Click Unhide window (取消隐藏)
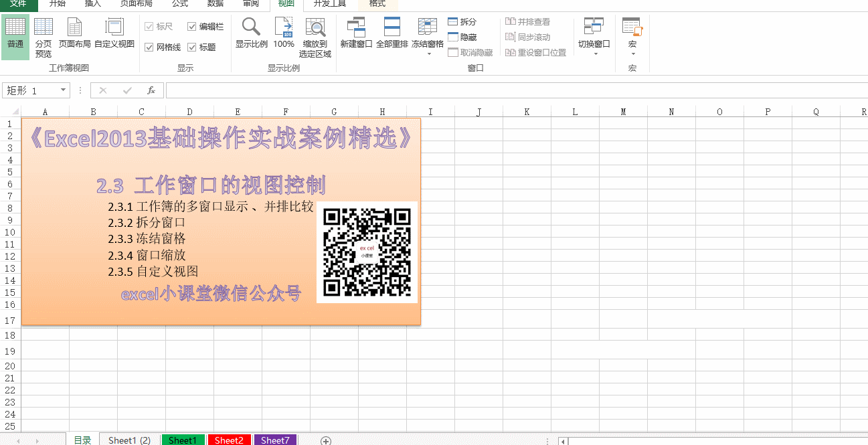Screen dimensions: 868x445 point(470,52)
